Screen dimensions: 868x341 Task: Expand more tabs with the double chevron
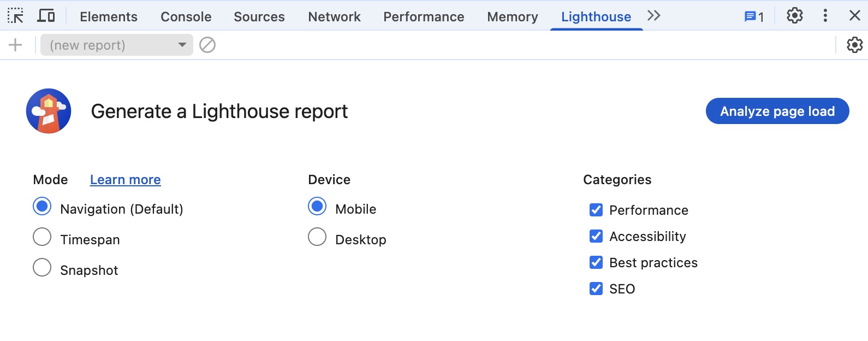coord(653,16)
